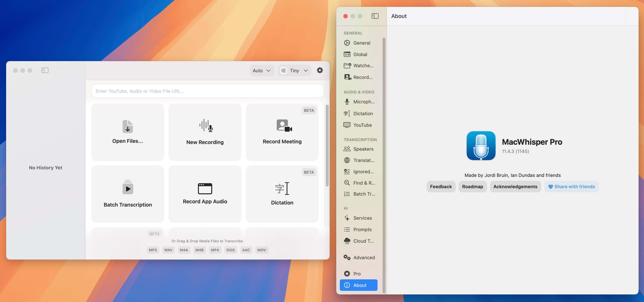Focus the YouTube/audio URL input field

(x=207, y=91)
